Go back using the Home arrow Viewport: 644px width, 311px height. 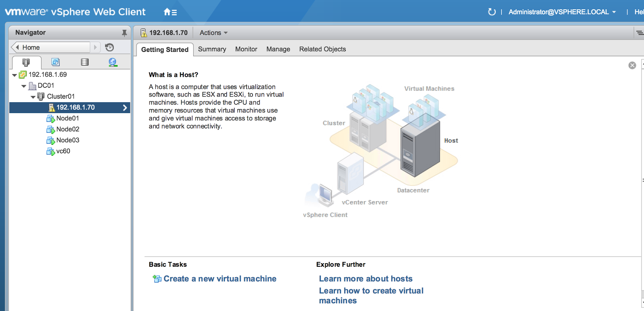pyautogui.click(x=17, y=47)
